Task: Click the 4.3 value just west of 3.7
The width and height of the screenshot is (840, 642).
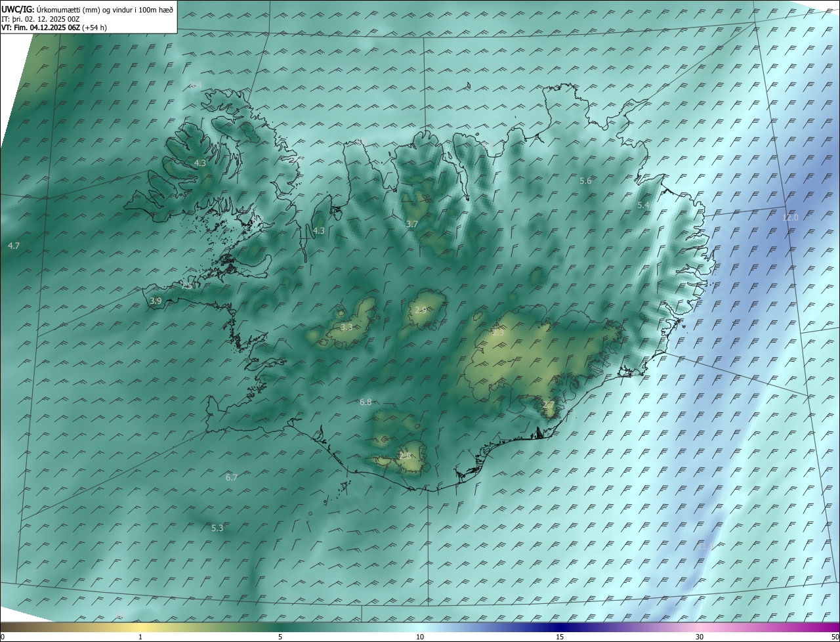Action: (319, 230)
